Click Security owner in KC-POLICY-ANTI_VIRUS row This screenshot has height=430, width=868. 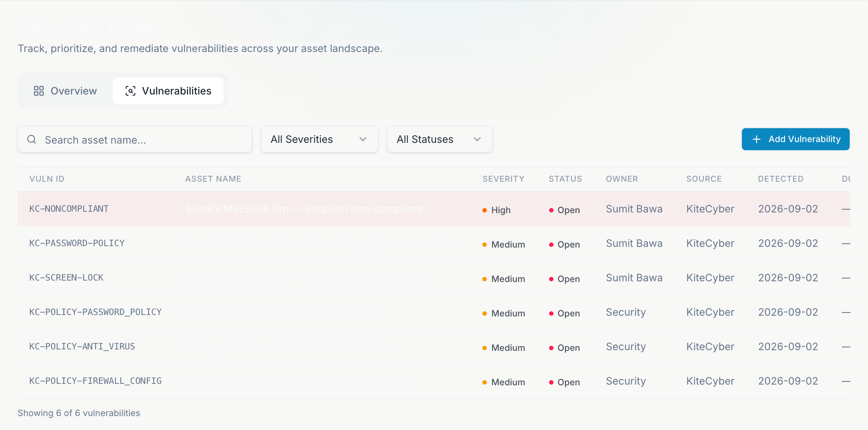click(626, 346)
